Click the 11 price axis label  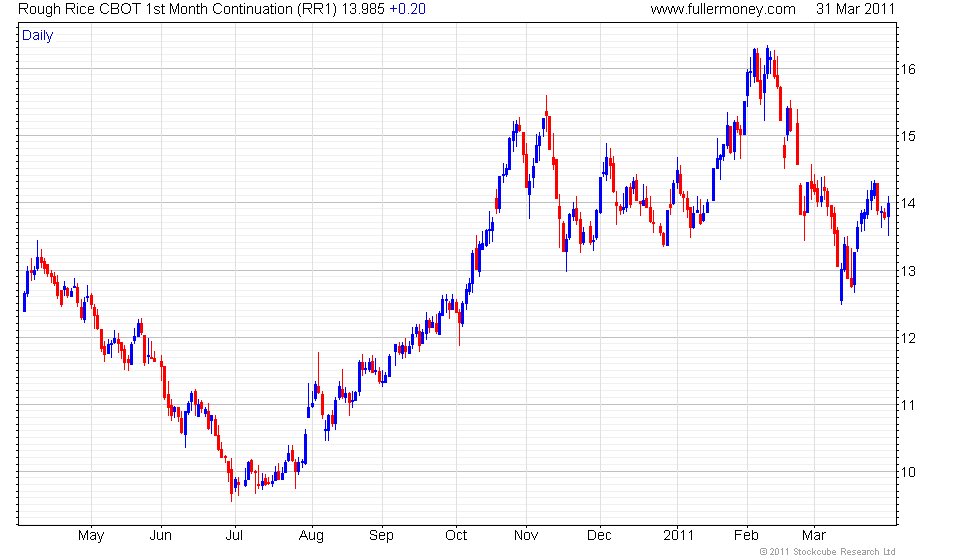[x=908, y=406]
